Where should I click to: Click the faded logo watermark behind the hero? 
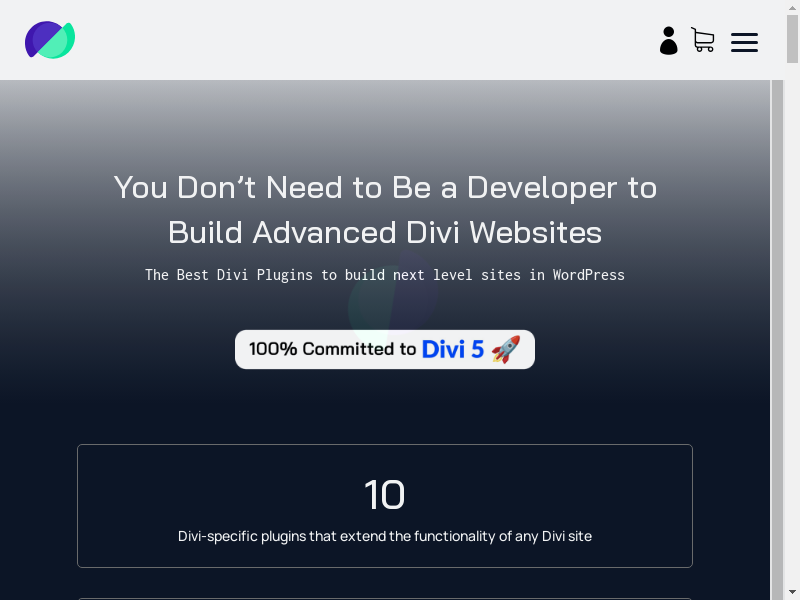point(392,300)
